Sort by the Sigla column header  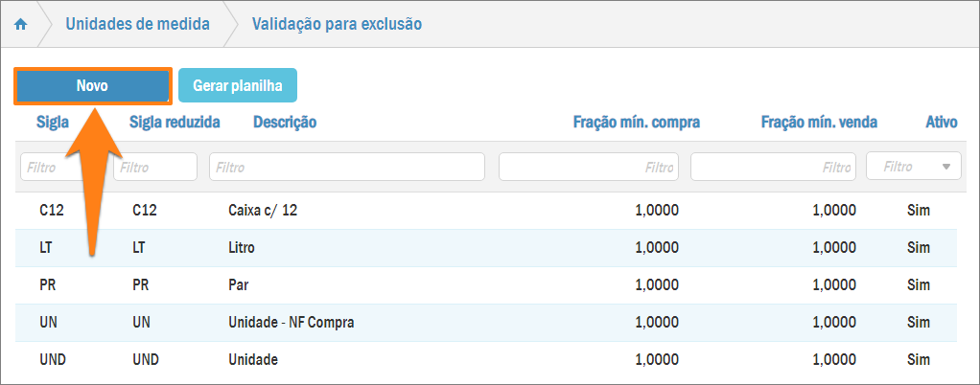[x=53, y=122]
